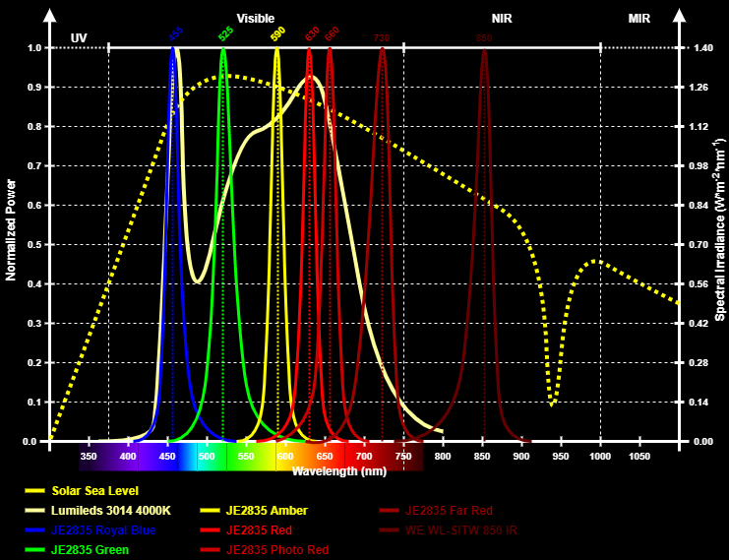Click the yellow JE2835 Amber legend swatch
This screenshot has height=560, width=729.
pos(210,511)
